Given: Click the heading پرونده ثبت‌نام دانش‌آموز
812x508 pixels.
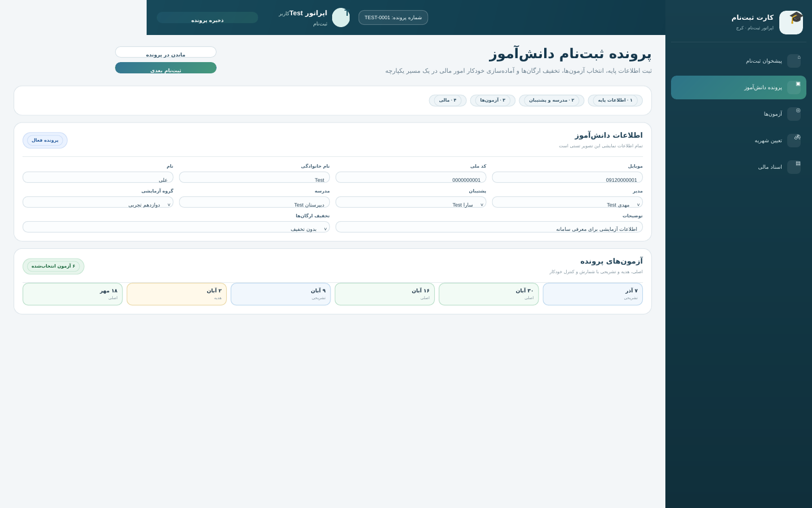Looking at the screenshot, I should [571, 54].
